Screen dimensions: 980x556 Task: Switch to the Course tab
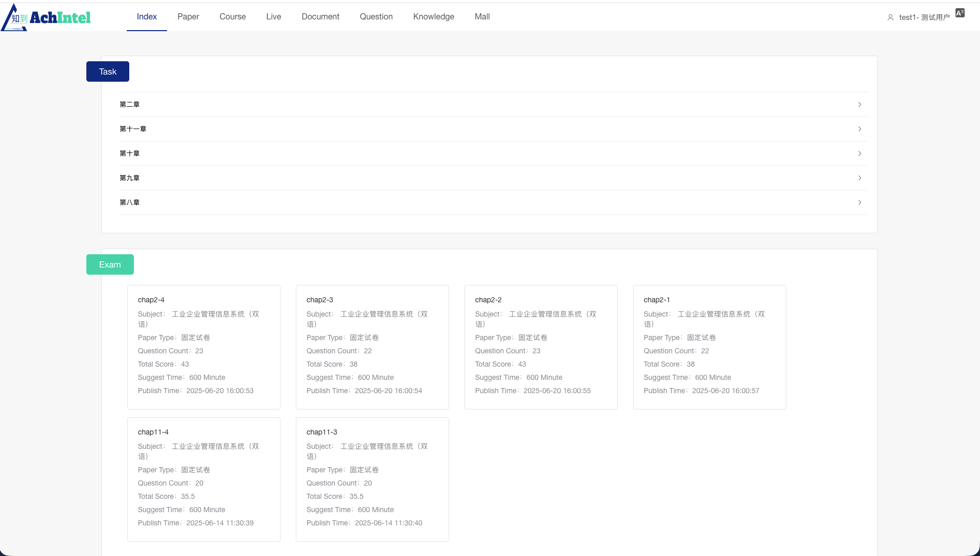(232, 17)
